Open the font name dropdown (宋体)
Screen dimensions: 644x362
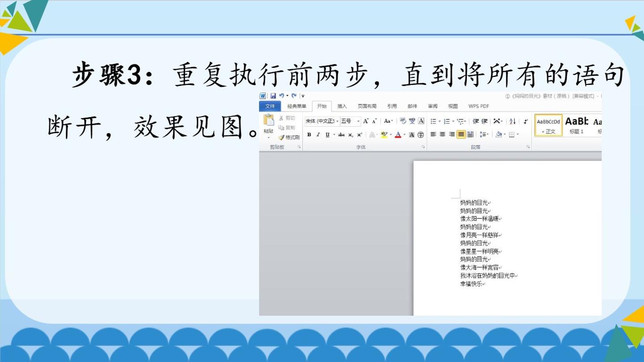[322, 121]
